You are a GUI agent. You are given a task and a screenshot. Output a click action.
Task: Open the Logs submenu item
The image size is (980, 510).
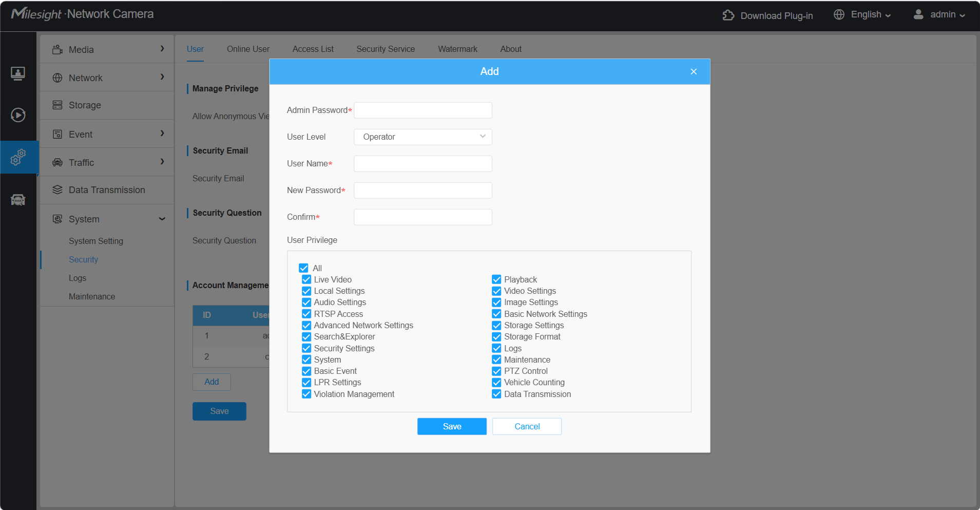coord(78,278)
